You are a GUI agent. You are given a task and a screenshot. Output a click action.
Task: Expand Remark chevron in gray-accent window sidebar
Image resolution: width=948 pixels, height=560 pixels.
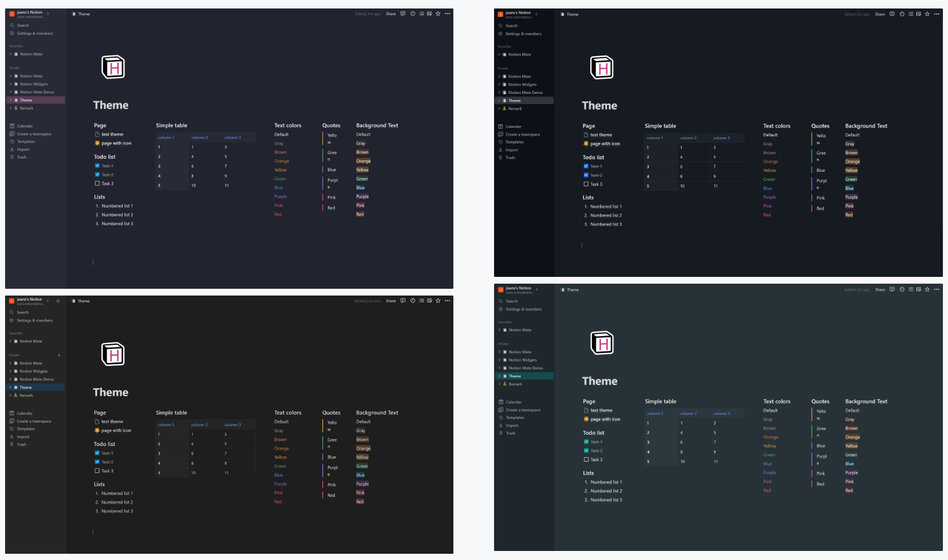[499, 108]
